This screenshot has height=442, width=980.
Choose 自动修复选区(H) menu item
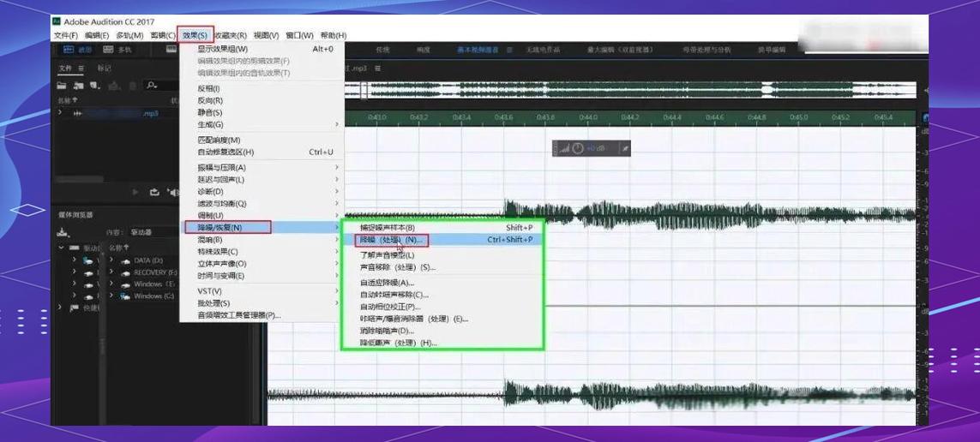pyautogui.click(x=262, y=152)
